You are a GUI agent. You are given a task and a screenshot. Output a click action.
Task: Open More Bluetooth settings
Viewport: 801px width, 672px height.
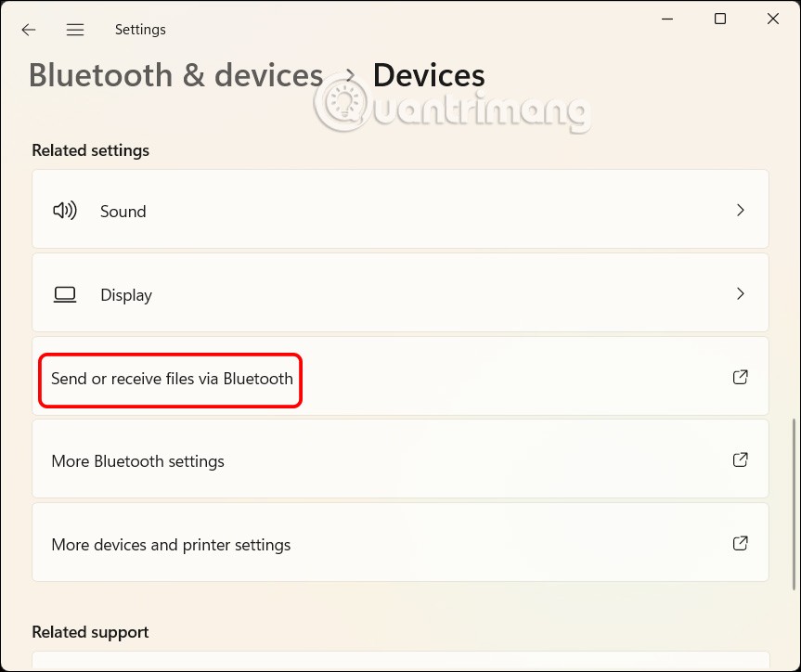(x=138, y=461)
